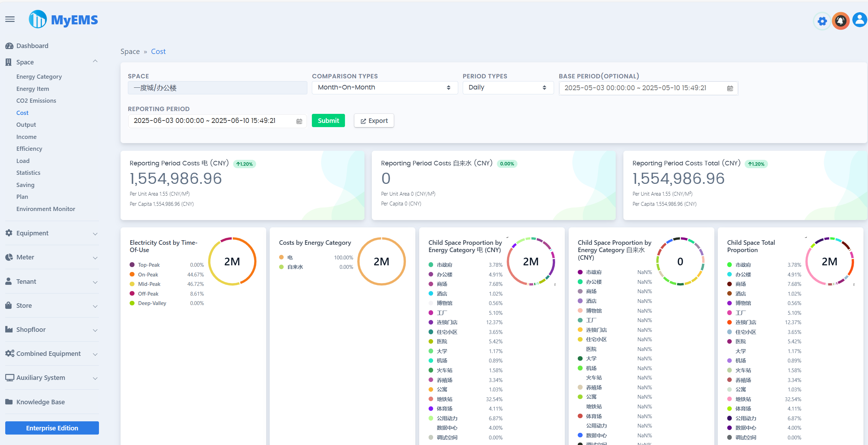Open Reporting Period calendar icon
Screen dimensions: 868x445
point(299,121)
